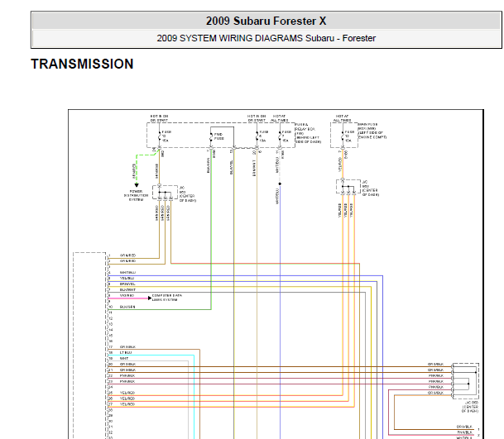Click BLK/WHT label at connector pin 7
The height and width of the screenshot is (439, 504).
[128, 289]
